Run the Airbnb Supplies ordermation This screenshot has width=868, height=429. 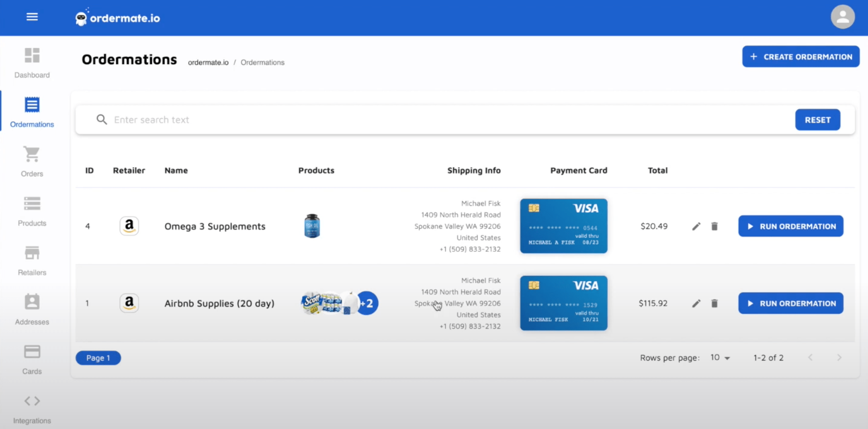790,303
